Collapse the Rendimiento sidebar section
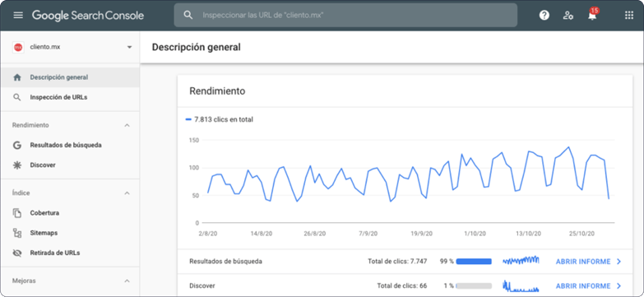The width and height of the screenshot is (644, 297). [x=127, y=125]
